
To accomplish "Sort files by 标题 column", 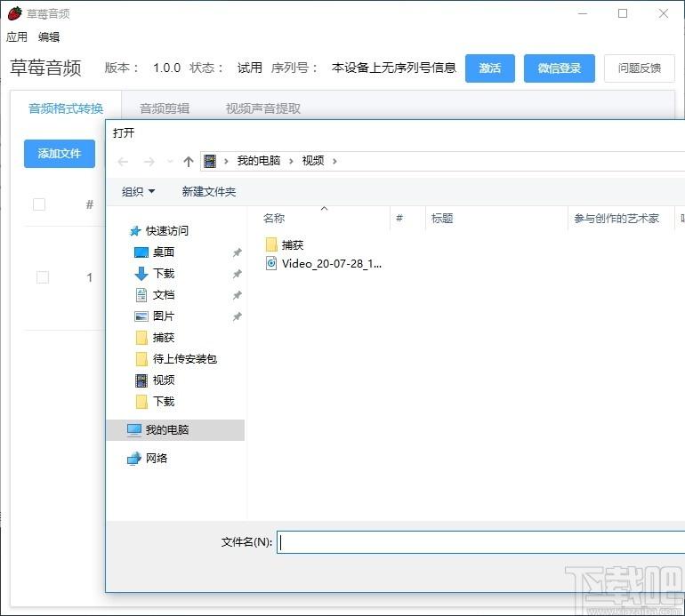I will point(442,219).
